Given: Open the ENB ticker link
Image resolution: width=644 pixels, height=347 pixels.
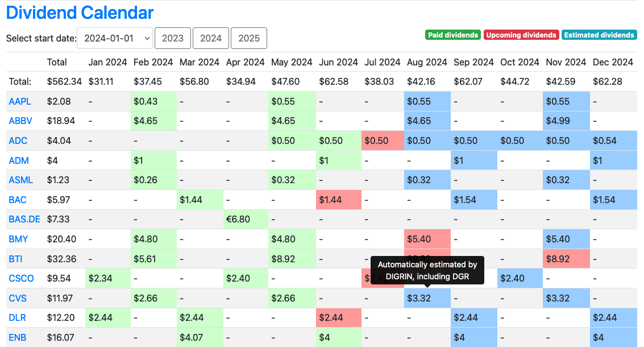Looking at the screenshot, I should tap(18, 337).
